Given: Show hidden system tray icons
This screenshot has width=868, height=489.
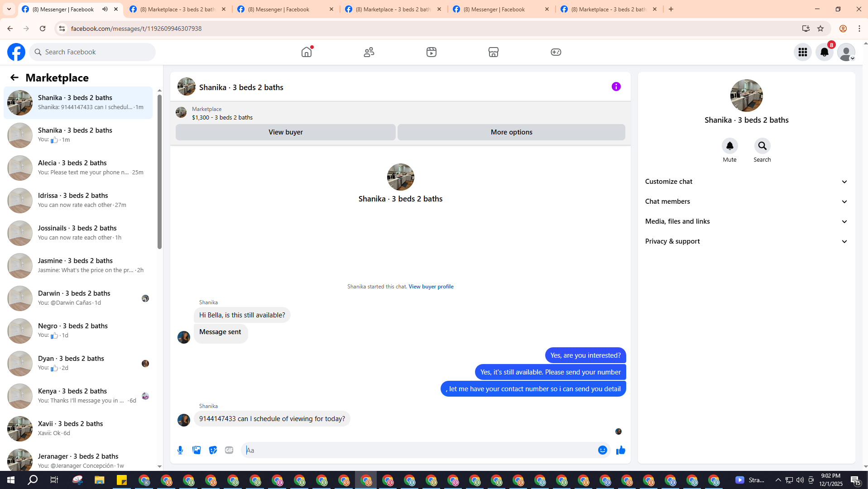Looking at the screenshot, I should 778,480.
